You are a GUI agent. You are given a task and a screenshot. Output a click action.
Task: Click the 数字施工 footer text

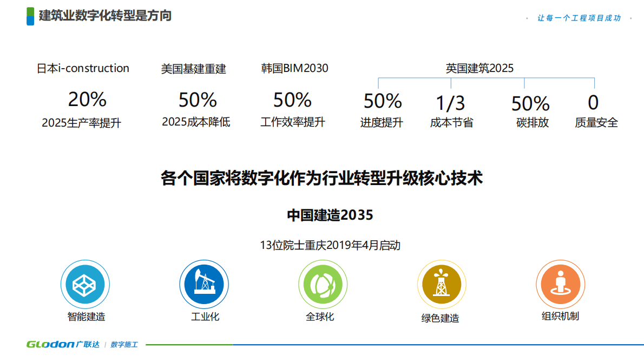pos(124,344)
